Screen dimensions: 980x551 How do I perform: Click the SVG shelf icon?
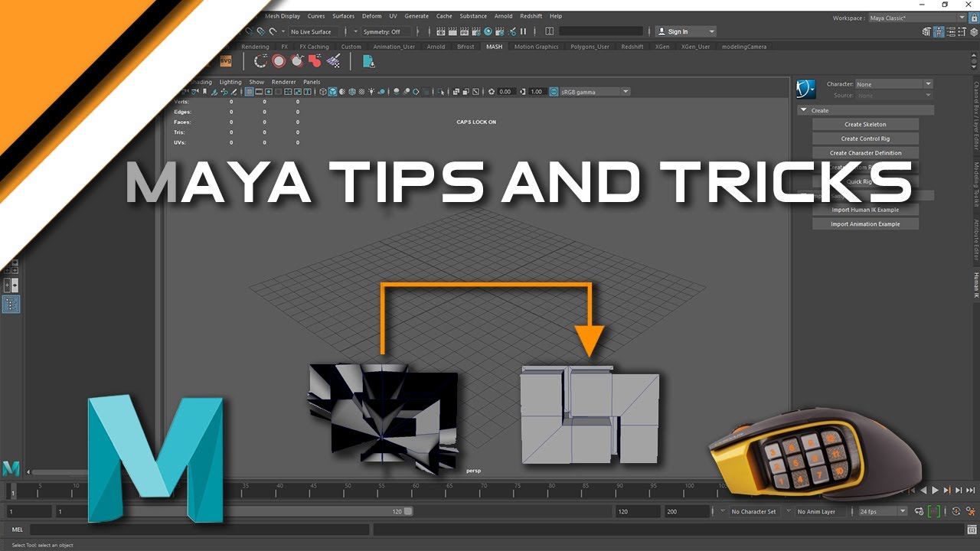pyautogui.click(x=226, y=61)
